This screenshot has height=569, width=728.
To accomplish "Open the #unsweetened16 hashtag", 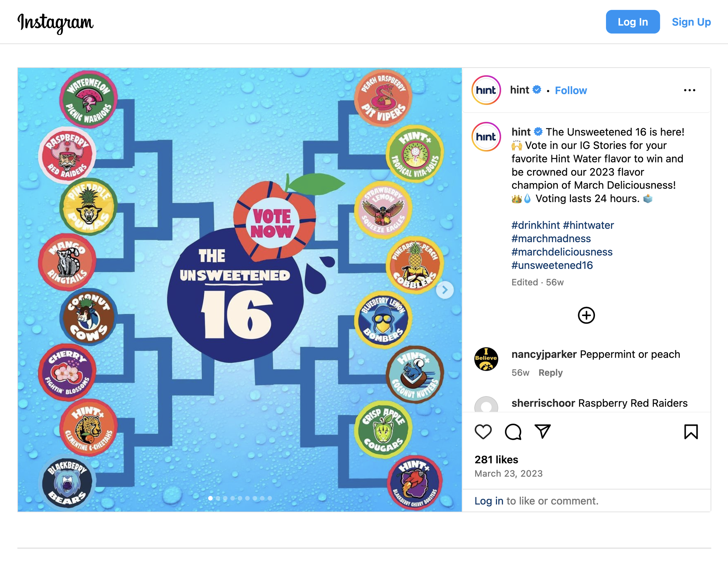I will [x=552, y=265].
